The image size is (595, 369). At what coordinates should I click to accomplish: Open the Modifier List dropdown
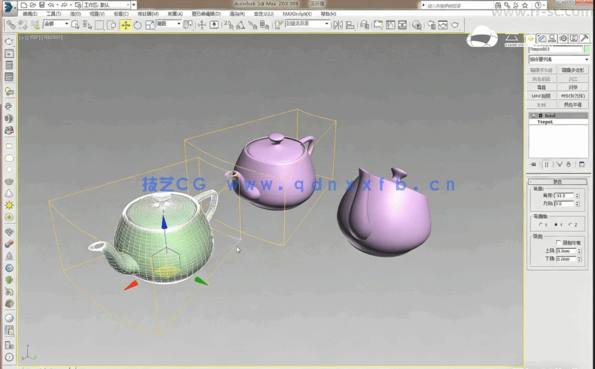pos(559,60)
